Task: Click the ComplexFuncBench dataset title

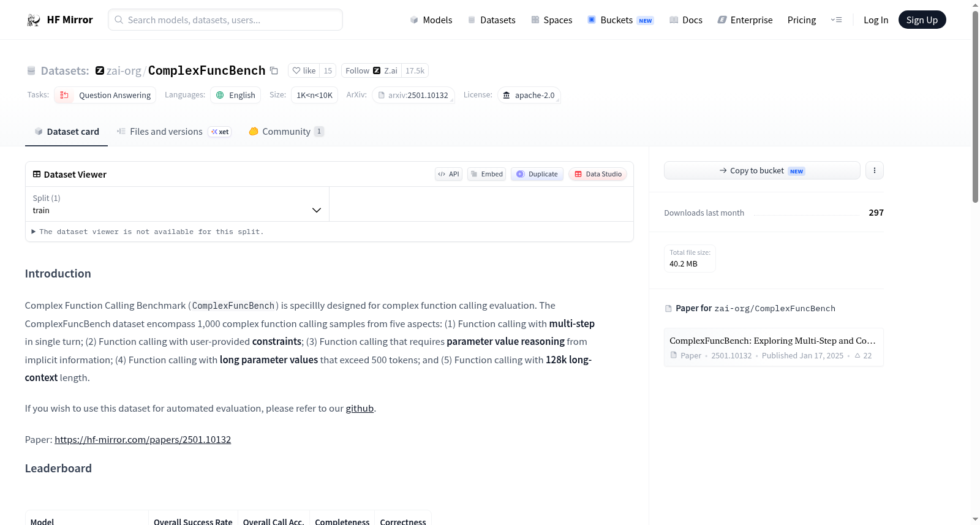Action: [206, 70]
